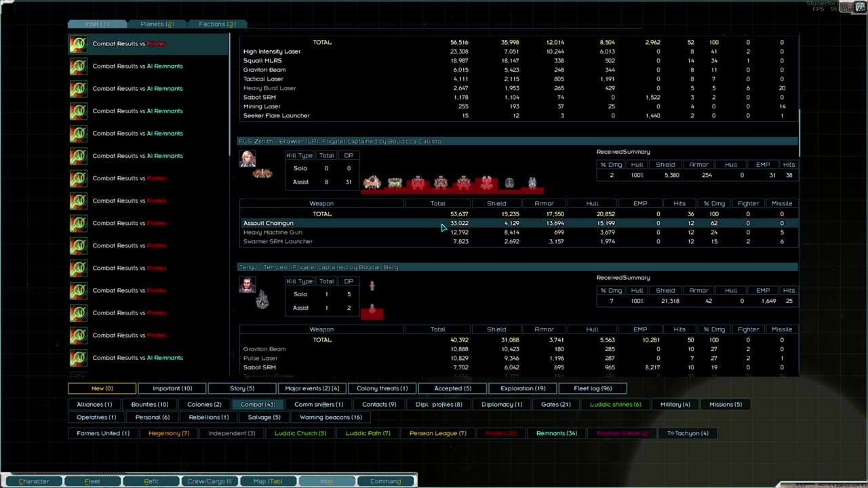Filter by Gates (21) tag
Viewport: 868px width, 488px height.
click(555, 405)
